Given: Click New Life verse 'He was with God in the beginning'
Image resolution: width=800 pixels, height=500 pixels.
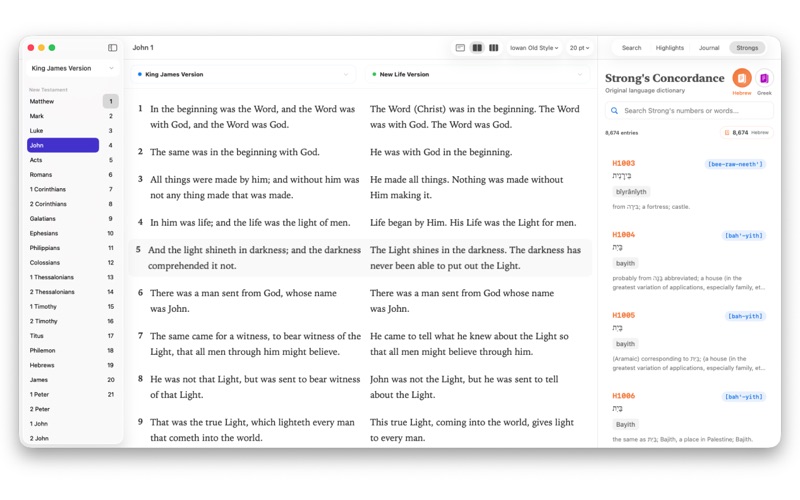Looking at the screenshot, I should [x=441, y=152].
